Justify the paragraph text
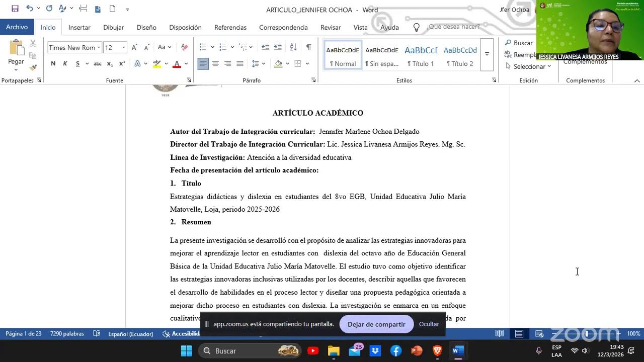The width and height of the screenshot is (644, 362). tap(240, 64)
